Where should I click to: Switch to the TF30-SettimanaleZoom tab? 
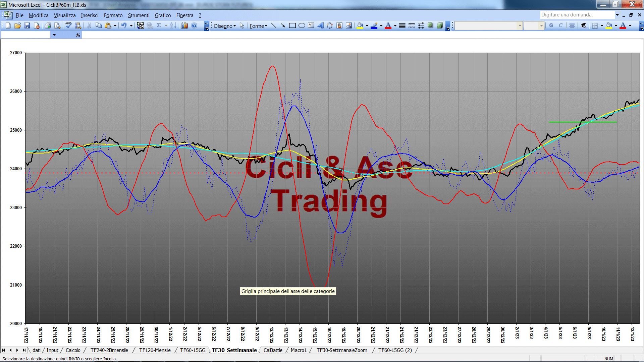coord(342,350)
